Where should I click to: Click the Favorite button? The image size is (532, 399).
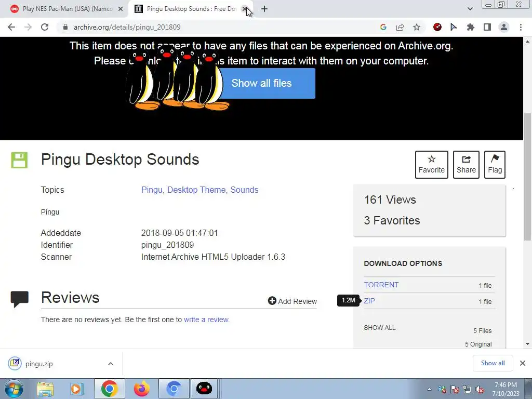click(432, 165)
